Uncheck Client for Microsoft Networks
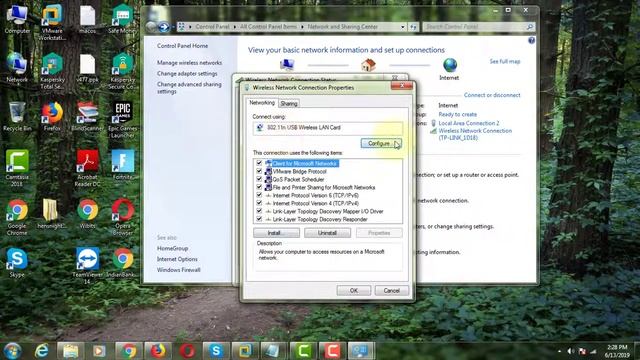Image resolution: width=640 pixels, height=360 pixels. tap(259, 163)
